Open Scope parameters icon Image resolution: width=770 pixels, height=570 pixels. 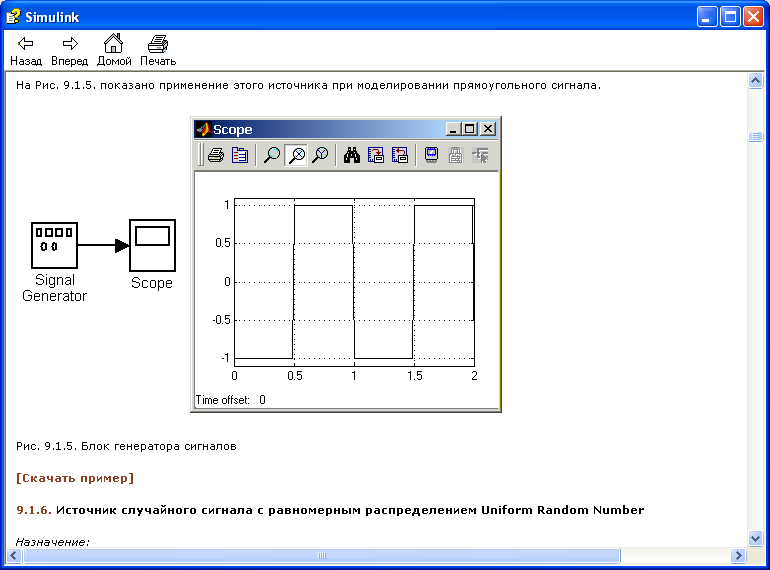[x=240, y=156]
